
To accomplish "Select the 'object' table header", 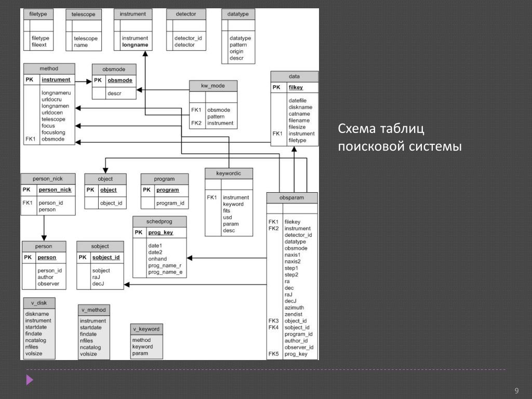I will point(105,179).
